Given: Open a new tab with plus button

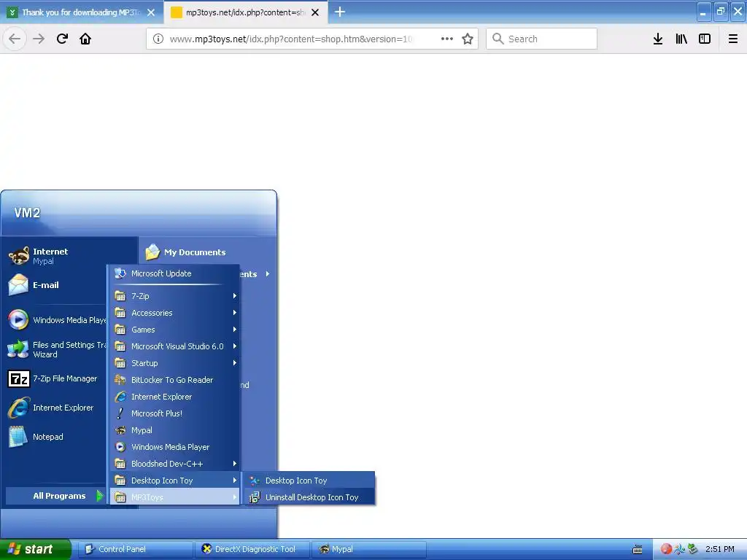Looking at the screenshot, I should [x=340, y=12].
